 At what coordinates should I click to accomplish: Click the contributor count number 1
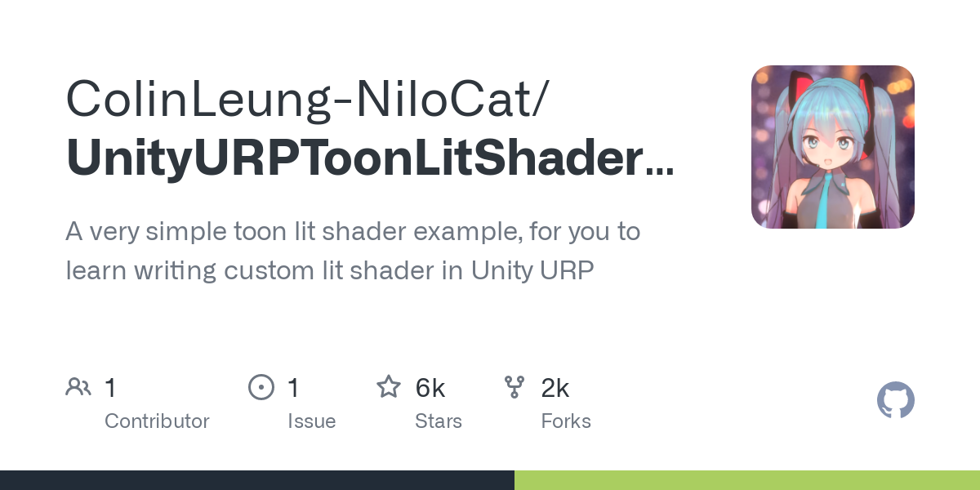coord(111,388)
